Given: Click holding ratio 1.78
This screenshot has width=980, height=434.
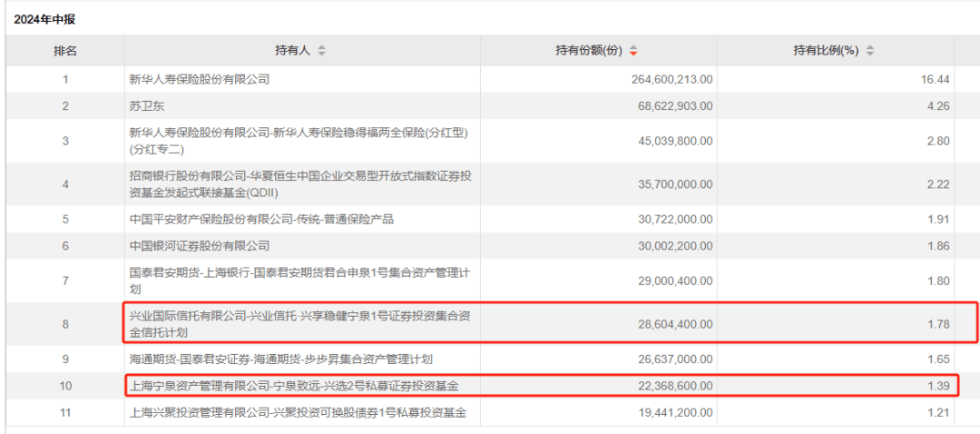Looking at the screenshot, I should tap(940, 324).
